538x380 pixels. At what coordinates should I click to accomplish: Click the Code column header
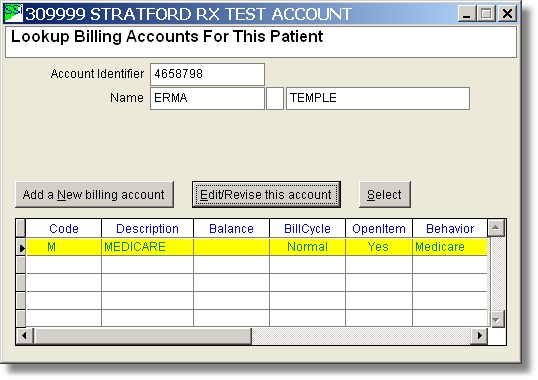pyautogui.click(x=64, y=228)
